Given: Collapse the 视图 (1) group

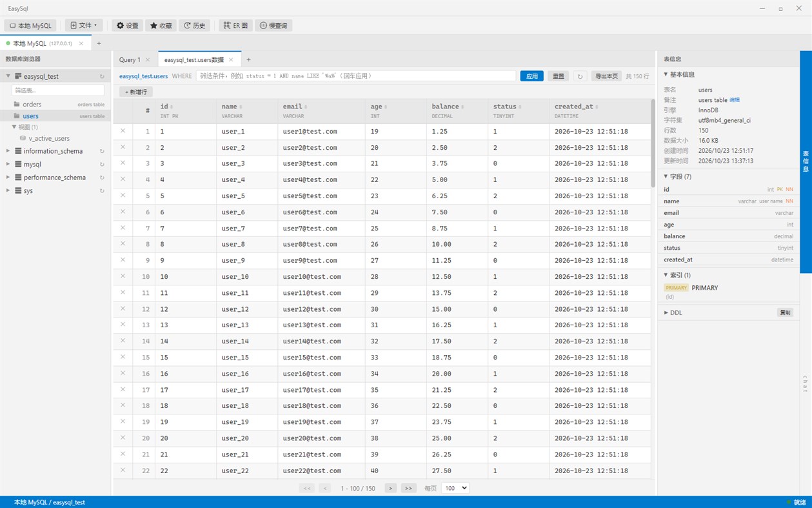Looking at the screenshot, I should pos(15,127).
